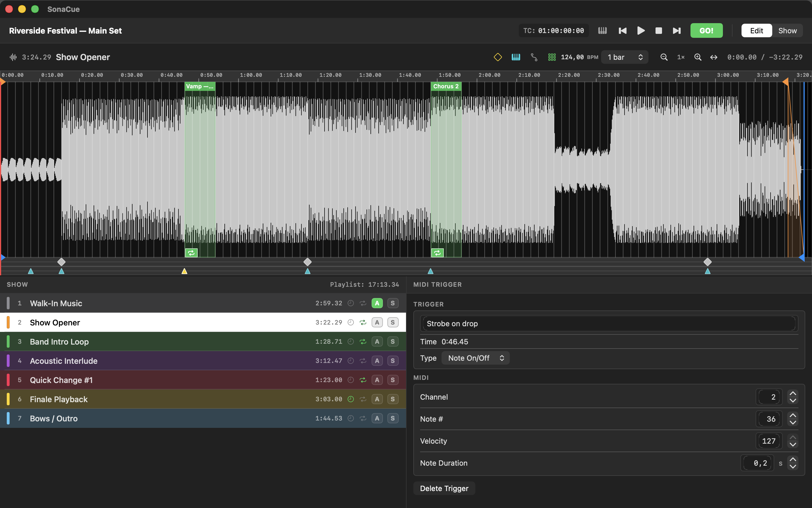The height and width of the screenshot is (508, 812).
Task: Toggle A button on Show Opener row
Action: tap(377, 323)
